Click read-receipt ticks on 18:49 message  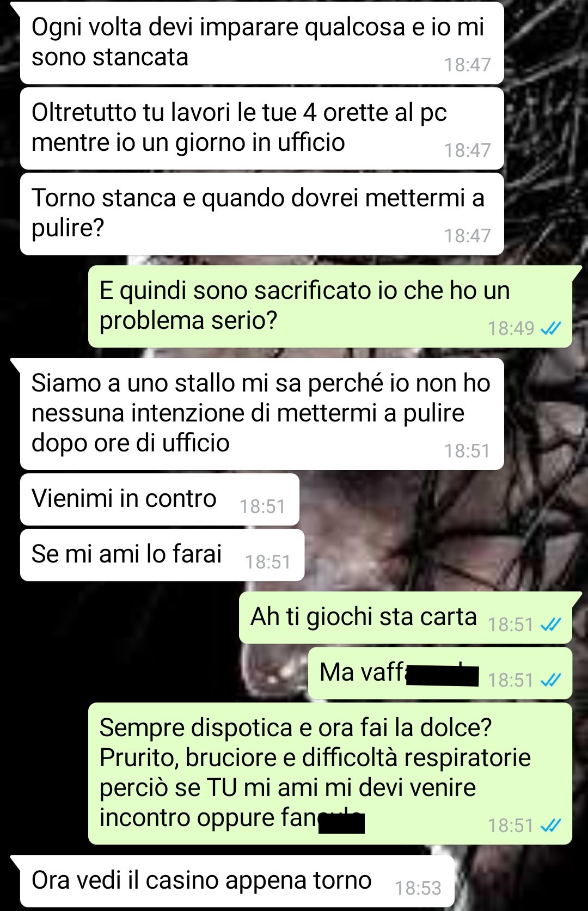550,328
